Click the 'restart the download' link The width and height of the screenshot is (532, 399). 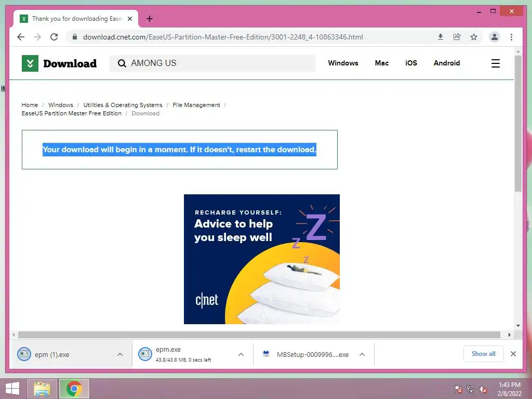point(276,150)
